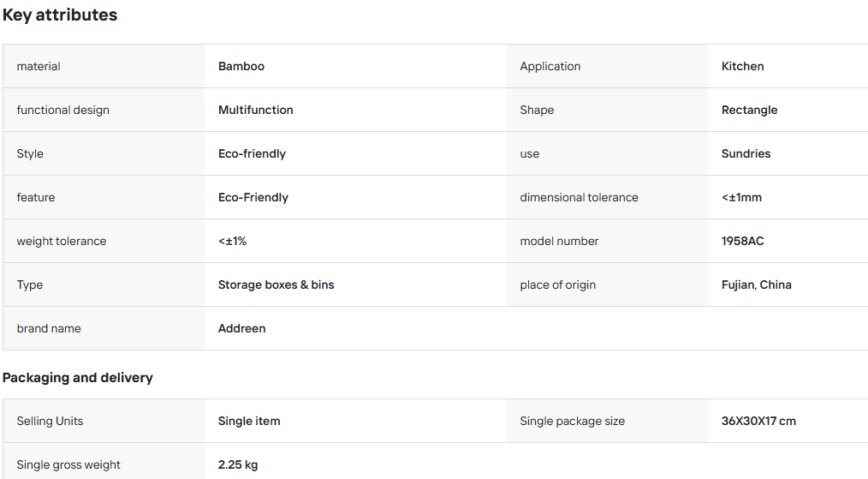
Task: Select the 2.25 kg gross weight
Action: click(x=238, y=464)
